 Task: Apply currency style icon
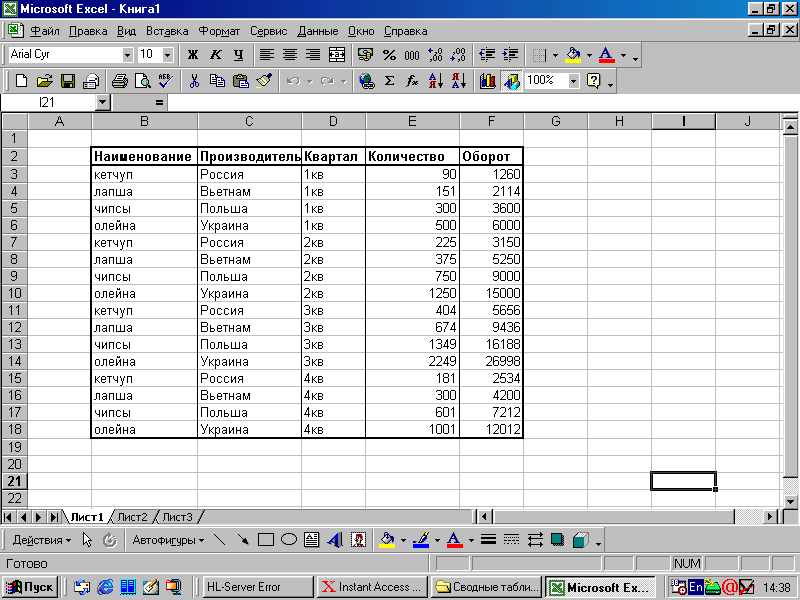365,55
